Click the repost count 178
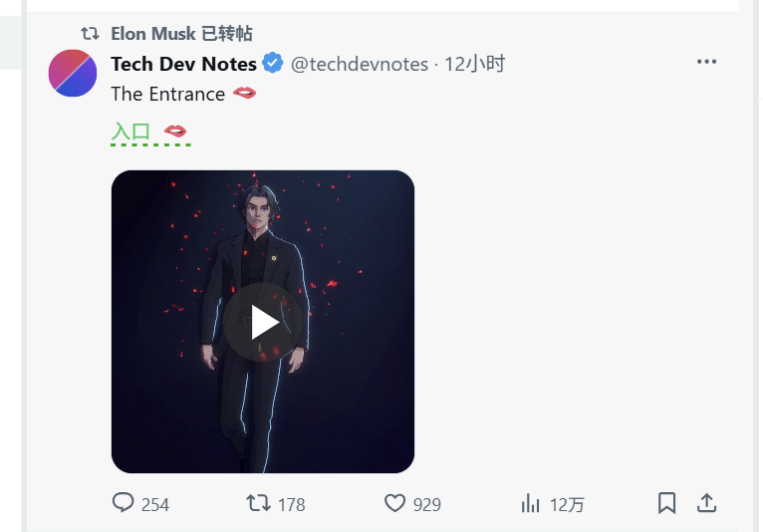This screenshot has height=532, width=763. [x=292, y=505]
